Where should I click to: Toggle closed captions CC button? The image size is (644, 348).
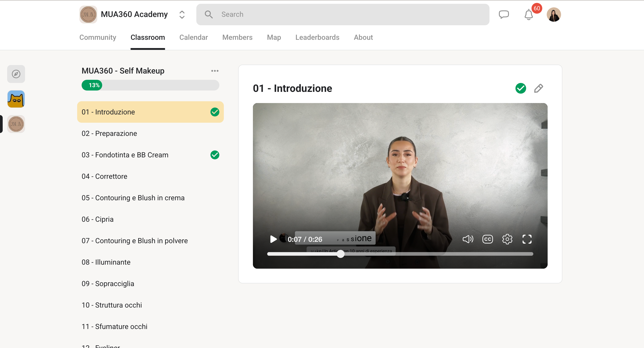click(x=487, y=239)
